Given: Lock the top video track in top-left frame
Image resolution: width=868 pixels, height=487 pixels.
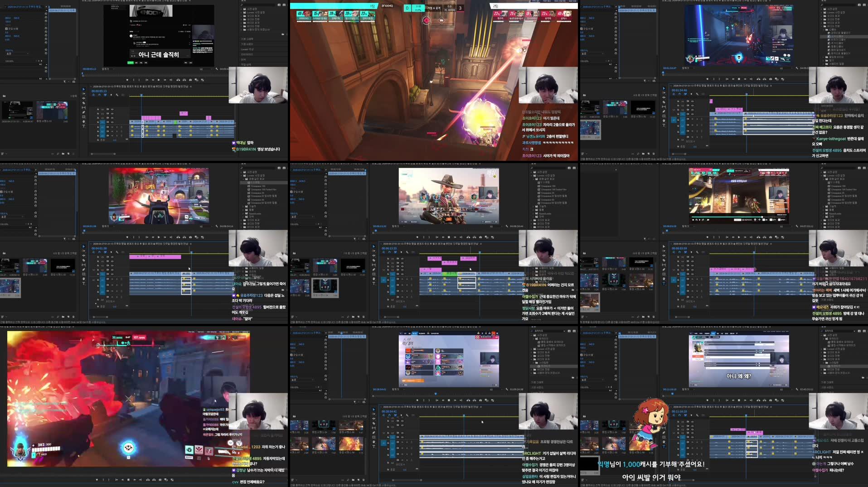Looking at the screenshot, I should [98, 109].
